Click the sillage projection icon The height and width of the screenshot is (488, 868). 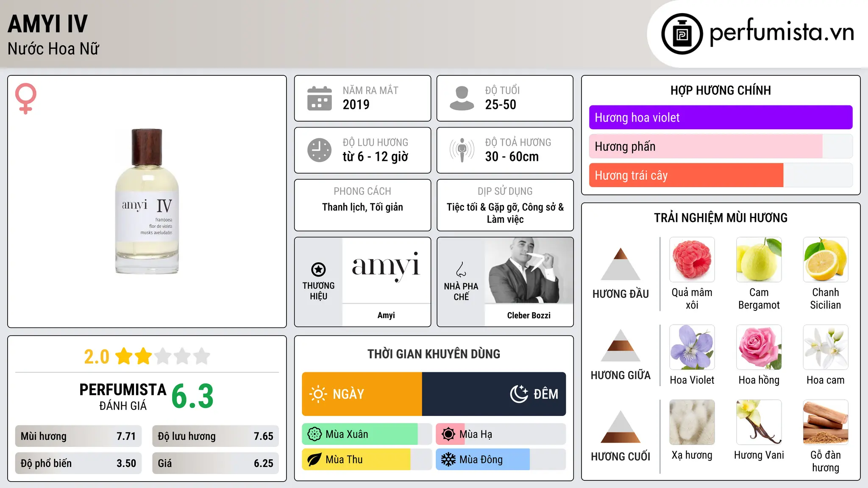pyautogui.click(x=462, y=150)
